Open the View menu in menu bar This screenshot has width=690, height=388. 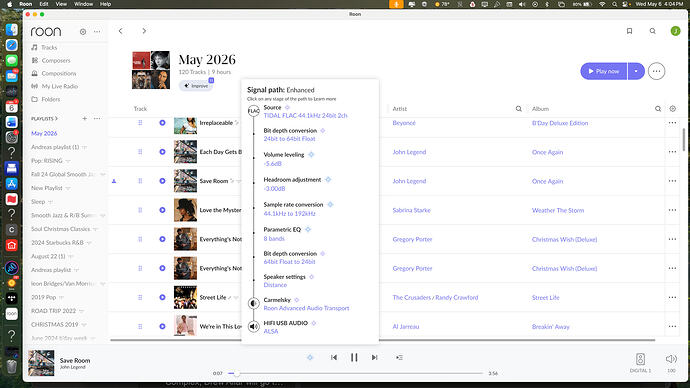point(61,4)
